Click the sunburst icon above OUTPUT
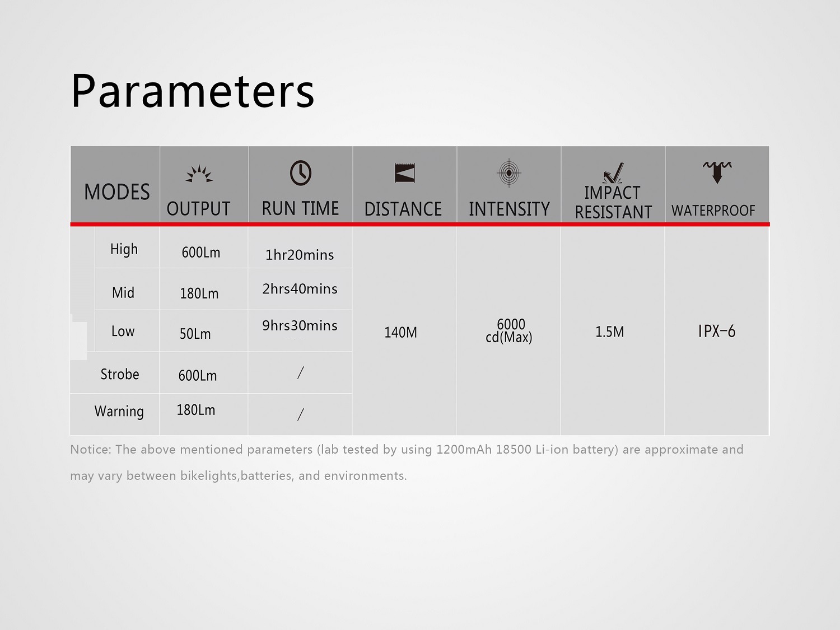The image size is (840, 630). [199, 174]
